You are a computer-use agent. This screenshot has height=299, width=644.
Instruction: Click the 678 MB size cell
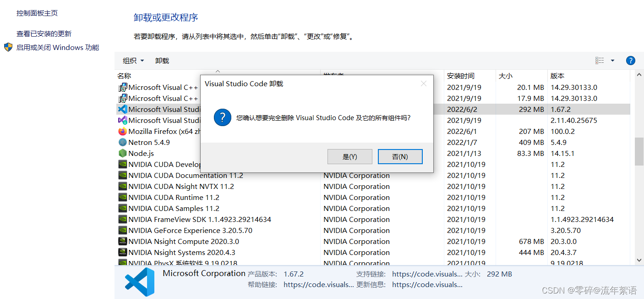[x=531, y=241]
